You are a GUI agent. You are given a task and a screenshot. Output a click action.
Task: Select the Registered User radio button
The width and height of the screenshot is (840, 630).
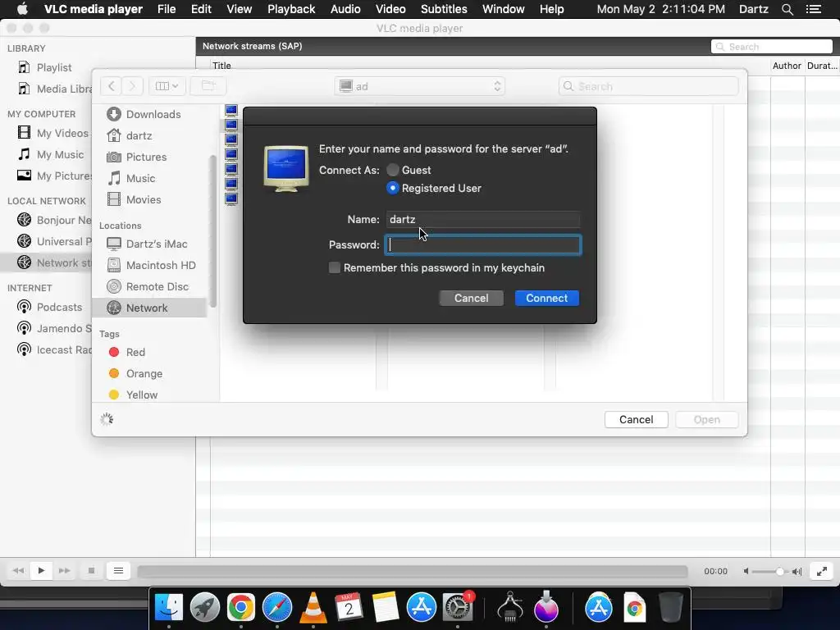[393, 188]
